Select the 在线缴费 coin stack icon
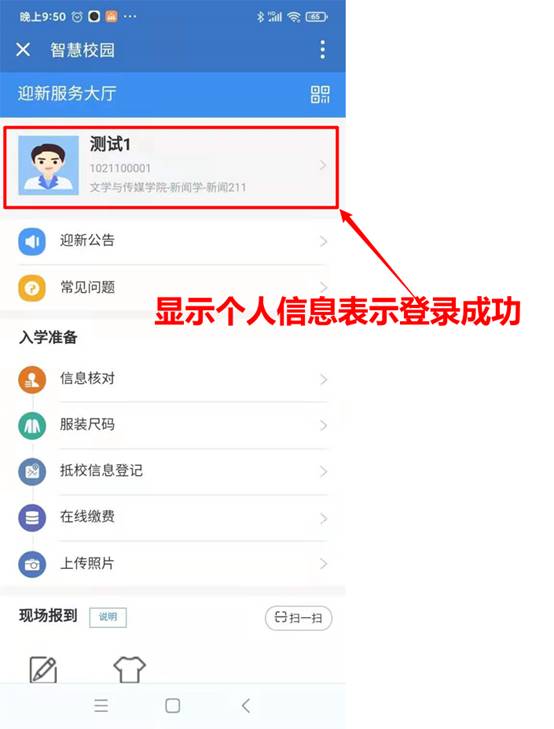The height and width of the screenshot is (729, 554). pyautogui.click(x=32, y=517)
